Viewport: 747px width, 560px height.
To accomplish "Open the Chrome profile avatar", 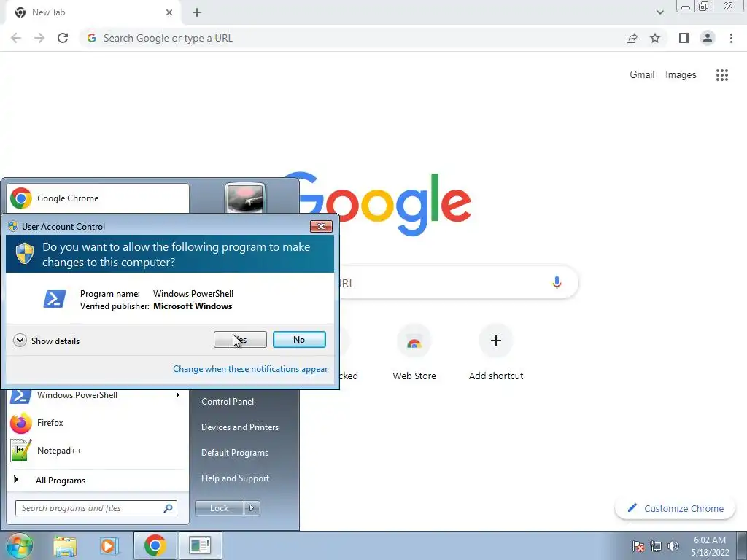I will click(x=708, y=38).
